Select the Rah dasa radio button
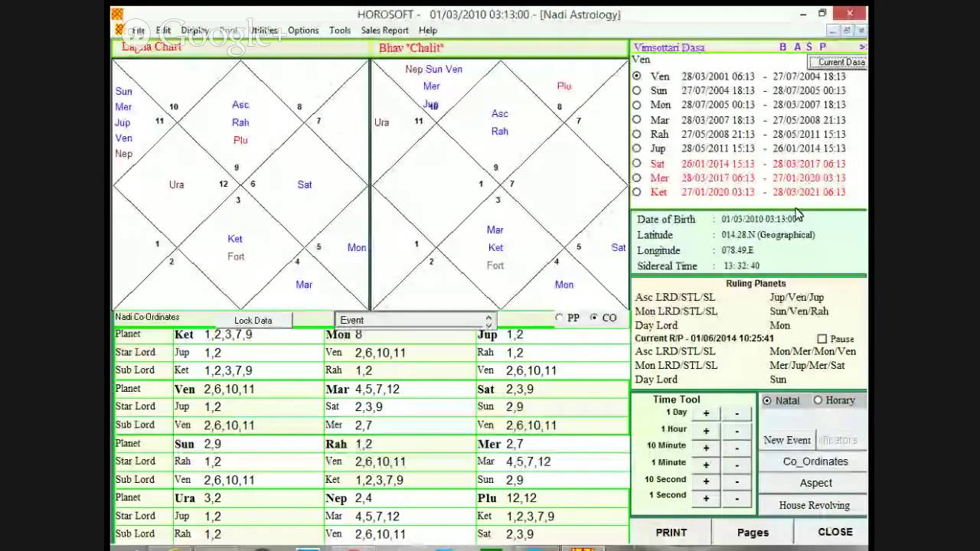This screenshot has width=980, height=551. 637,134
